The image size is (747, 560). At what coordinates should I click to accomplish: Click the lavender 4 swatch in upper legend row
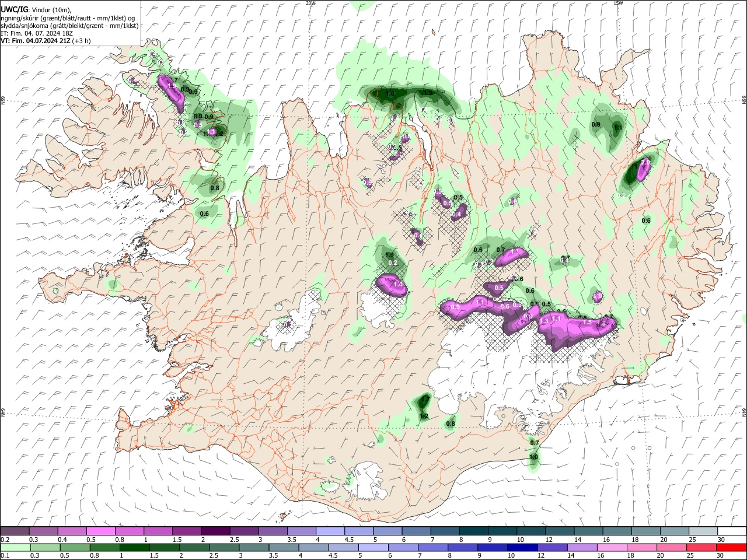pos(330,531)
